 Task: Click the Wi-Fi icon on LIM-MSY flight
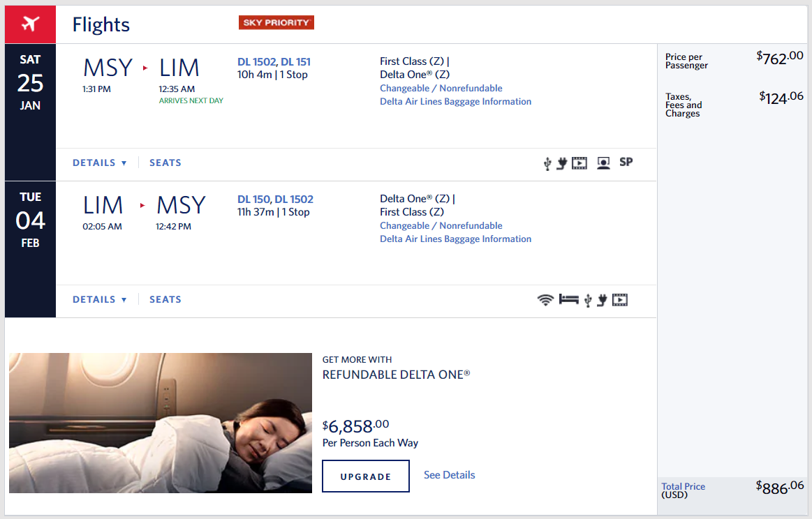click(x=545, y=300)
